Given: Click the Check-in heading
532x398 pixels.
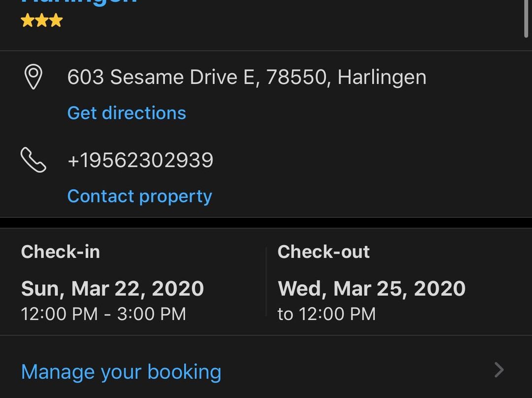Looking at the screenshot, I should pos(61,252).
